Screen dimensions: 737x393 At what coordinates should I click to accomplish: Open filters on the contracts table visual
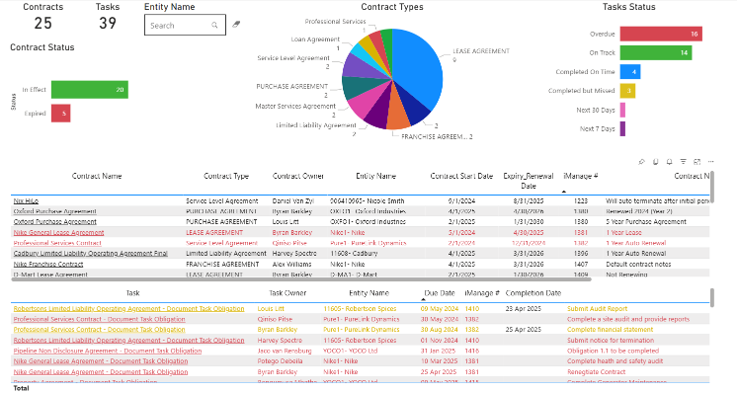click(683, 162)
